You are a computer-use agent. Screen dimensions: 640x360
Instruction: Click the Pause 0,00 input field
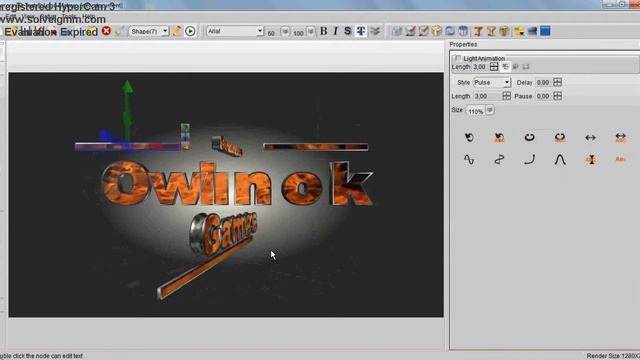pyautogui.click(x=544, y=96)
